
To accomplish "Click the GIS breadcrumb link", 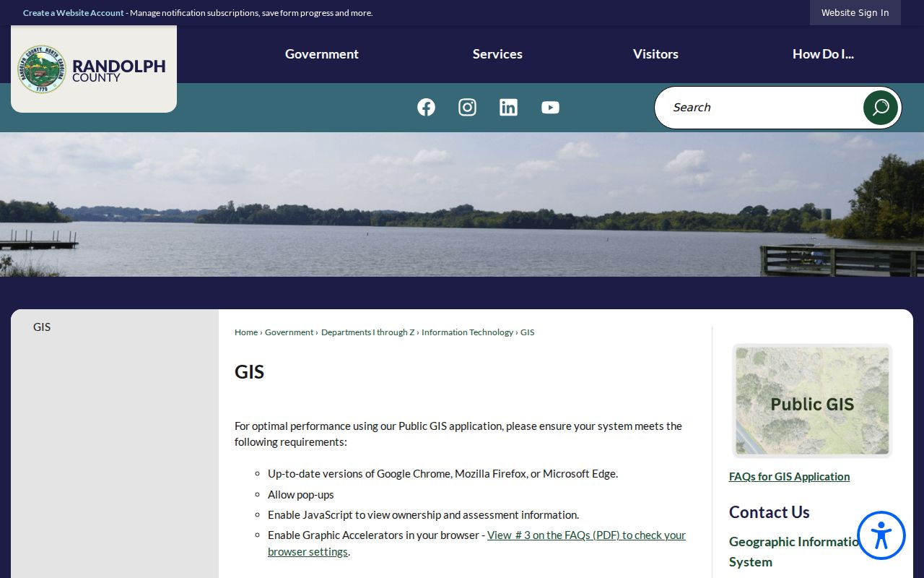I will (528, 332).
